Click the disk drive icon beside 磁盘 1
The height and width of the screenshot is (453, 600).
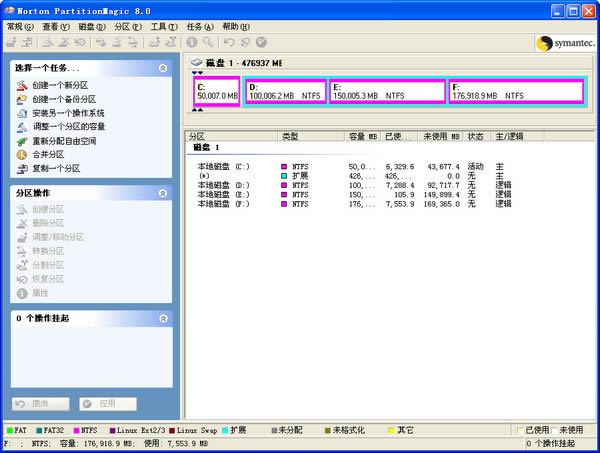point(197,62)
